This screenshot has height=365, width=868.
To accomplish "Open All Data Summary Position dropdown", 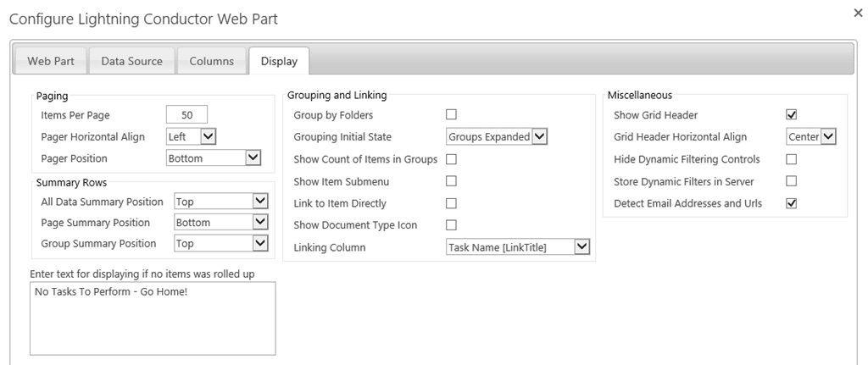I will [x=221, y=202].
